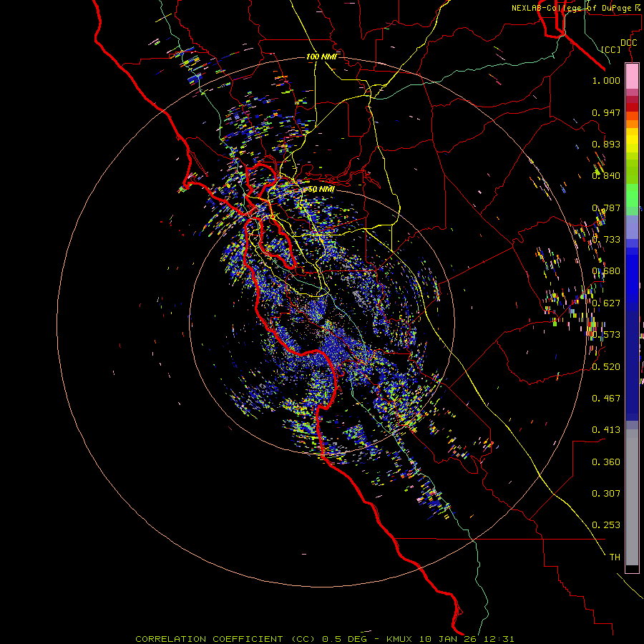Select the 0.467 legend value
Screen dimensions: 644x644
click(606, 399)
